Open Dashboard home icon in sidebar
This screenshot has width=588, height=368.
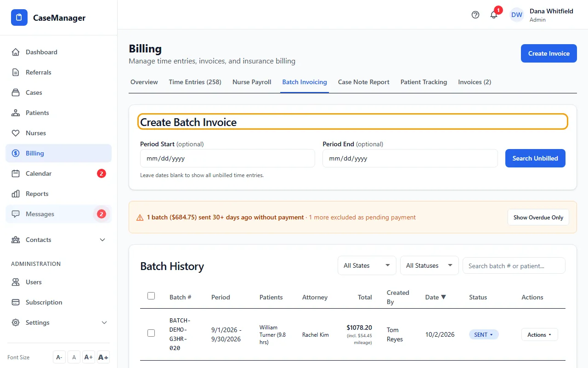pyautogui.click(x=16, y=52)
